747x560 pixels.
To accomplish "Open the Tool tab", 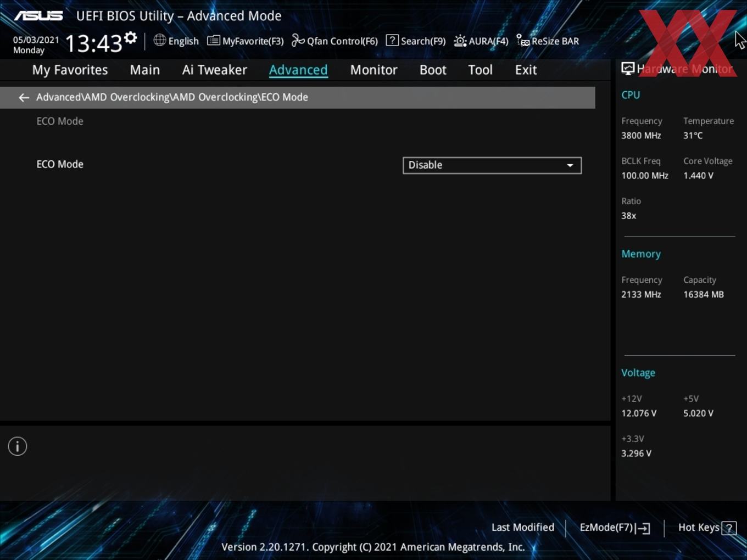I will pyautogui.click(x=480, y=70).
